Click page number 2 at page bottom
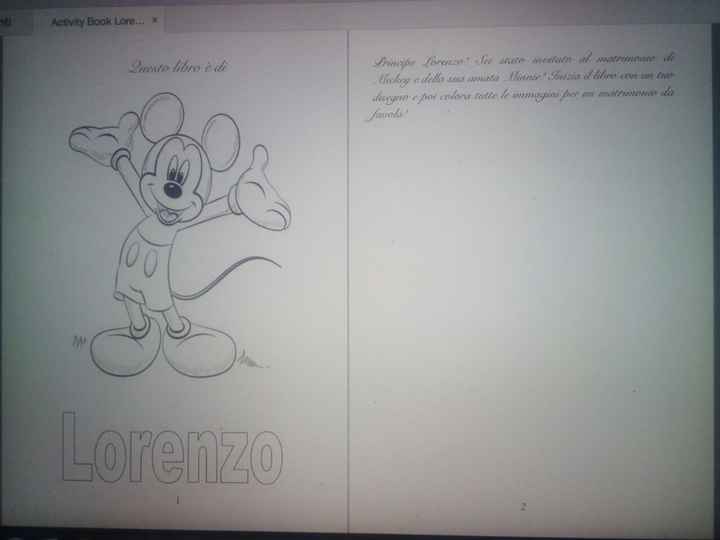 point(523,506)
